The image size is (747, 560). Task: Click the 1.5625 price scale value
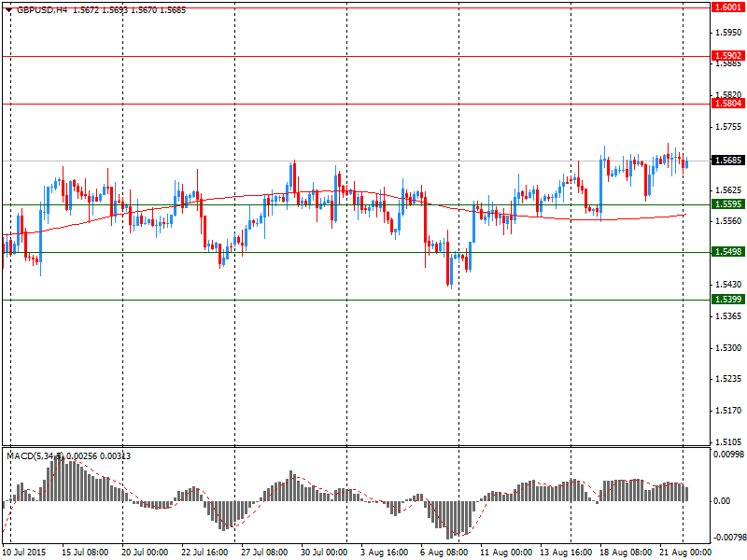click(x=728, y=190)
